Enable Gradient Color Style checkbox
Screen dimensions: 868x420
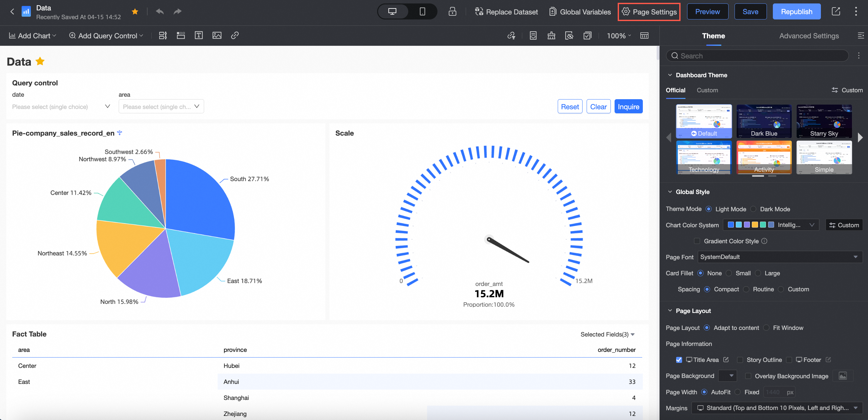[697, 241]
